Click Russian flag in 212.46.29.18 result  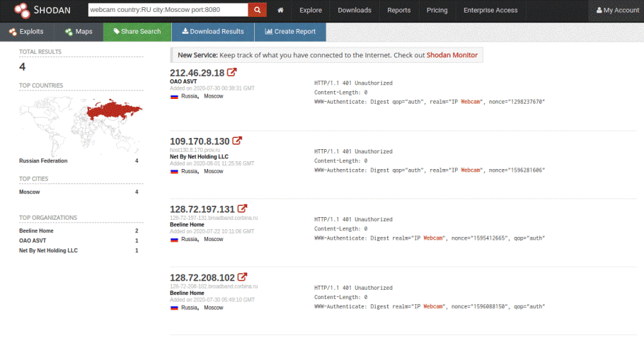[x=174, y=96]
